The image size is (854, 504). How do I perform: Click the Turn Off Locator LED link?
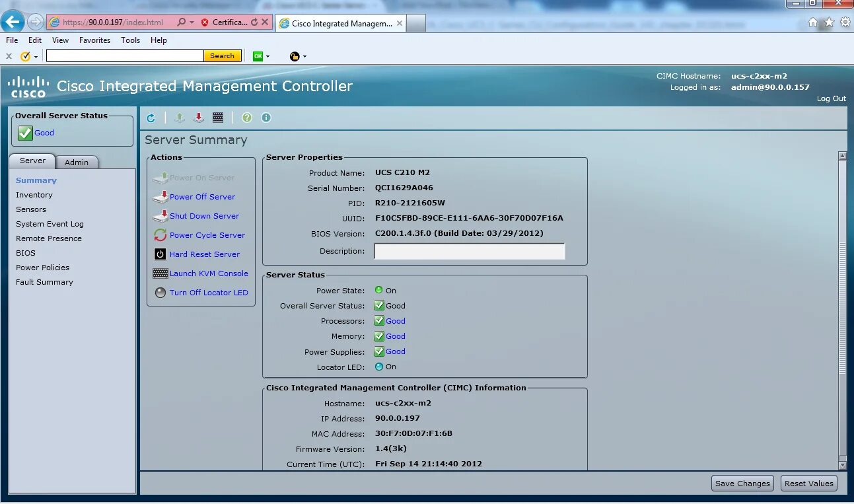click(x=209, y=293)
